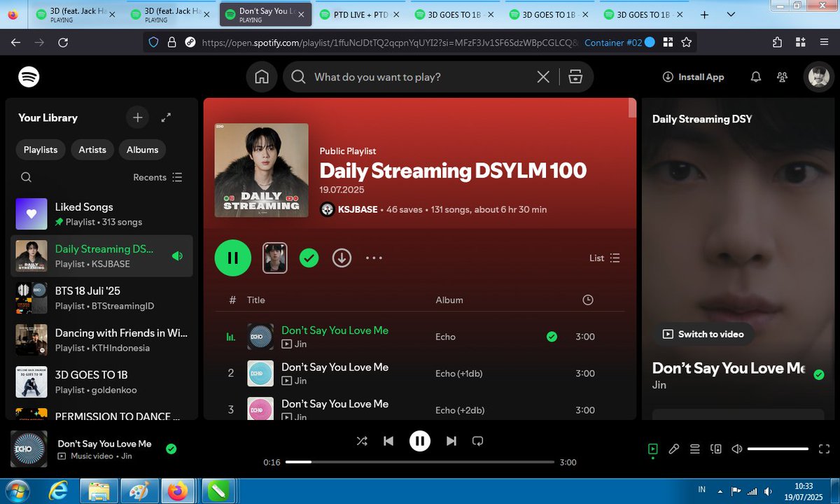Viewport: 840px width, 504px height.
Task: Open the play queue
Action: click(695, 449)
